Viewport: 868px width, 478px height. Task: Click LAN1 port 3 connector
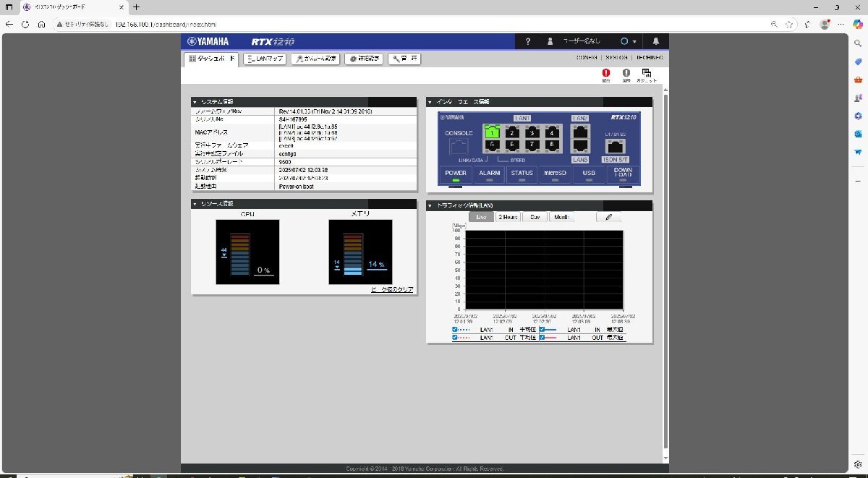(x=533, y=132)
